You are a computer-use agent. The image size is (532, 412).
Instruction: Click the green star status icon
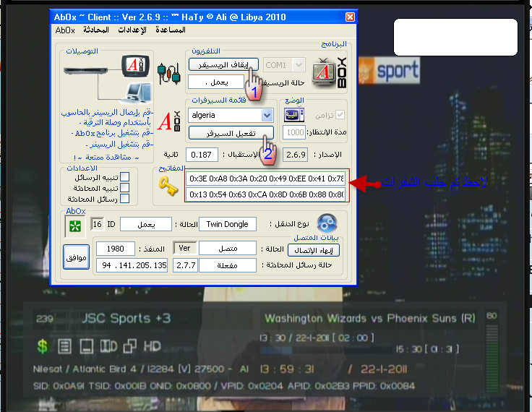75,226
